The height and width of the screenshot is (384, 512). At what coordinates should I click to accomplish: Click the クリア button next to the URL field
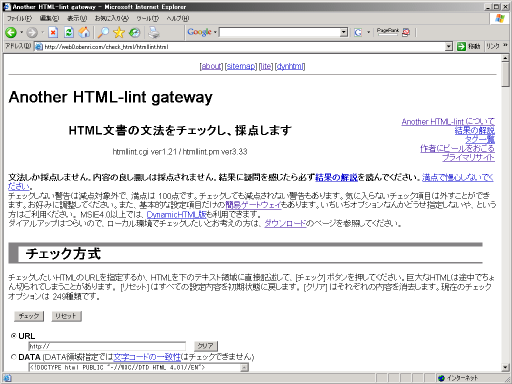coord(206,346)
